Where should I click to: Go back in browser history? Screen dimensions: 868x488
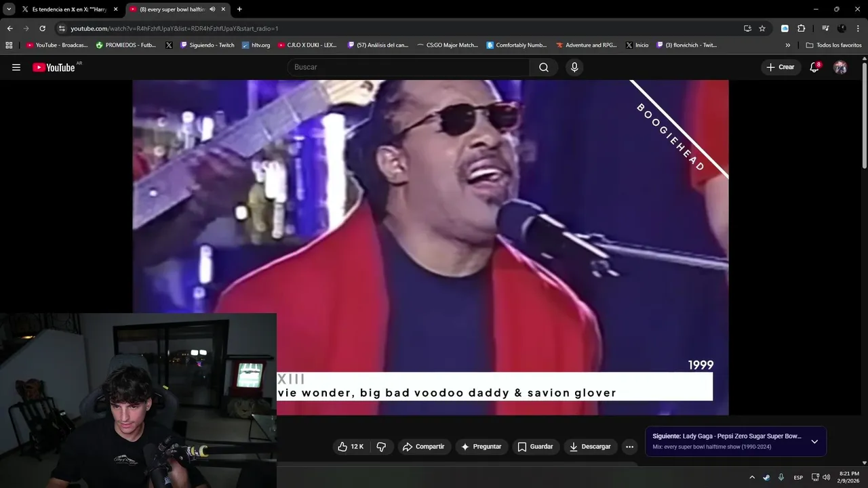click(x=9, y=28)
